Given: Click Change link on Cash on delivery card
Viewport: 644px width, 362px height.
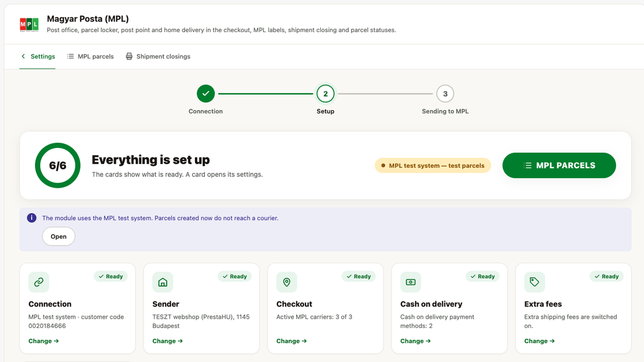Looking at the screenshot, I should click(416, 341).
